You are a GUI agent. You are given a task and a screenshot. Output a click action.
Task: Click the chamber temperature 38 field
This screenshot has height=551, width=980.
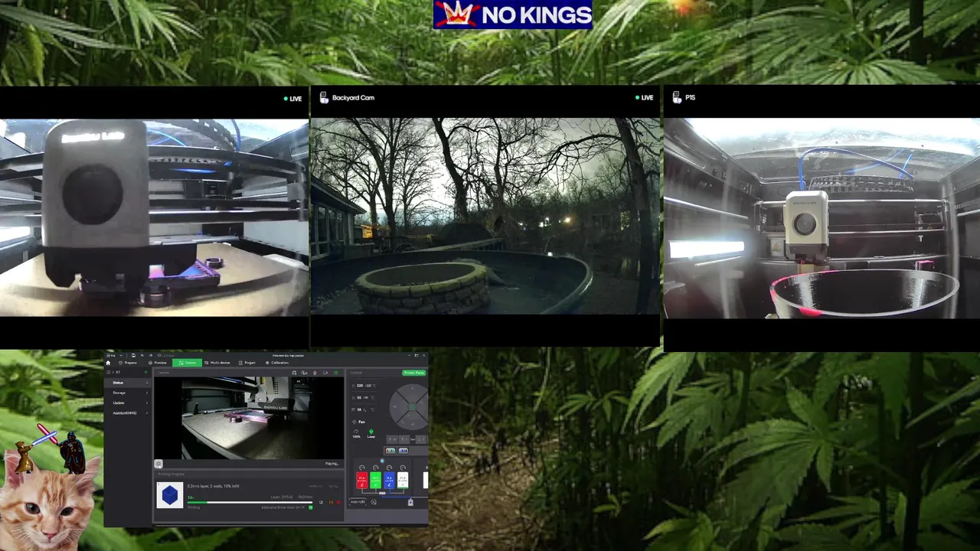(x=364, y=409)
